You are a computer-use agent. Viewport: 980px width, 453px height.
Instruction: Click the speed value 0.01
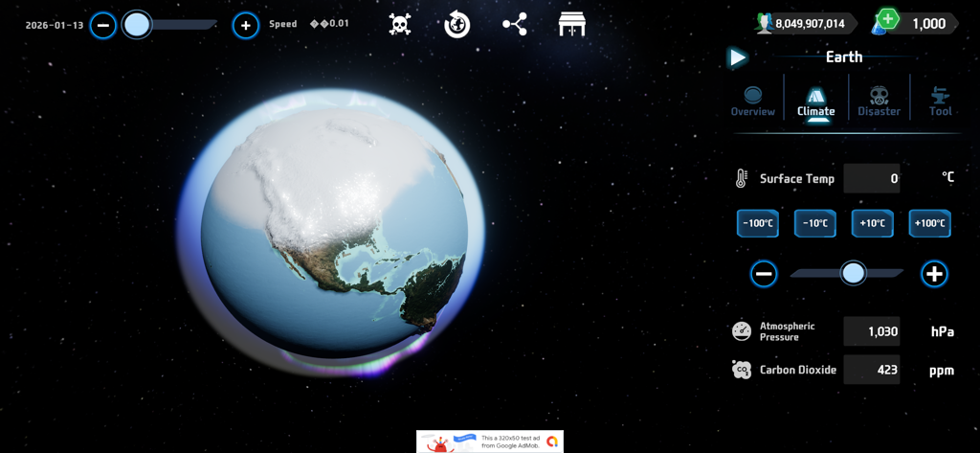(340, 24)
